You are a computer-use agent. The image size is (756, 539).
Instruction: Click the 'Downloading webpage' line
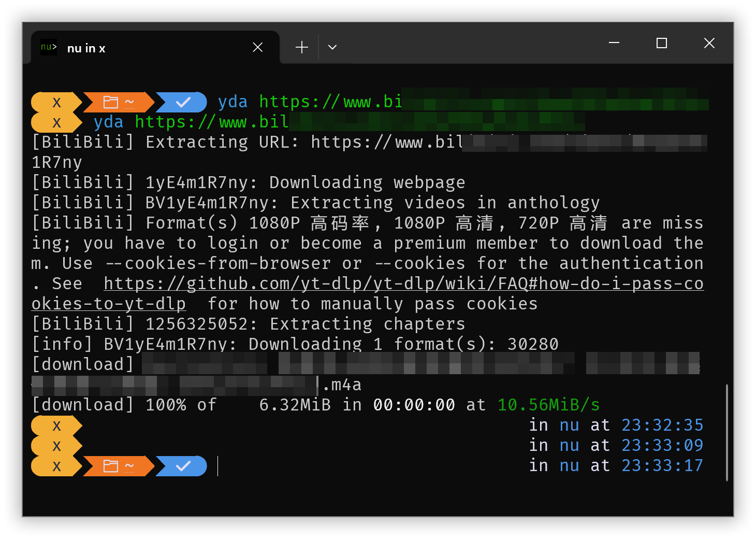point(367,183)
